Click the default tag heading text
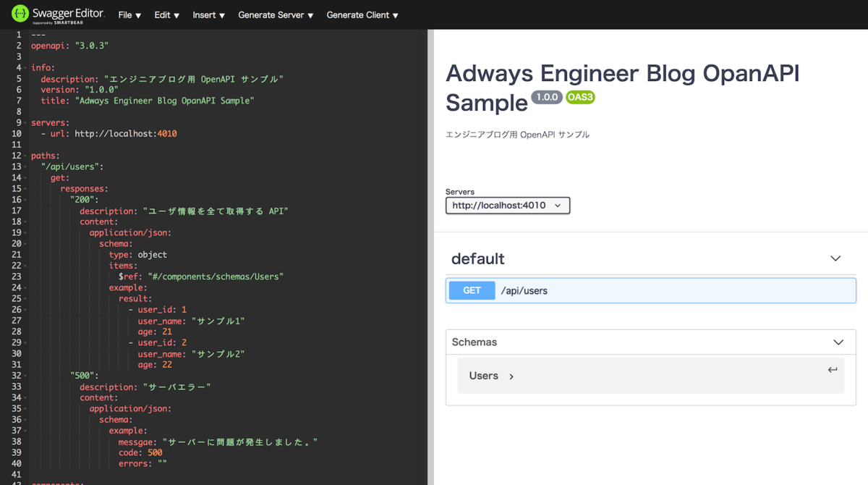 click(x=478, y=259)
